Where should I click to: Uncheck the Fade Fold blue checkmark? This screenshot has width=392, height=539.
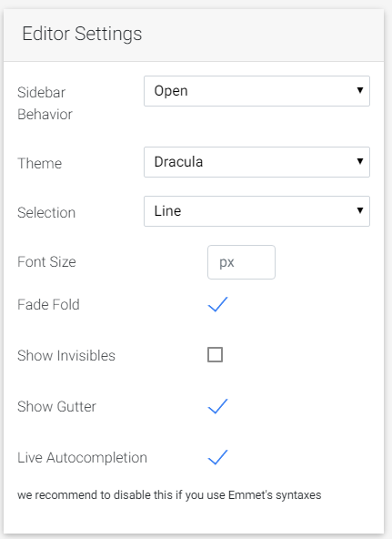217,304
